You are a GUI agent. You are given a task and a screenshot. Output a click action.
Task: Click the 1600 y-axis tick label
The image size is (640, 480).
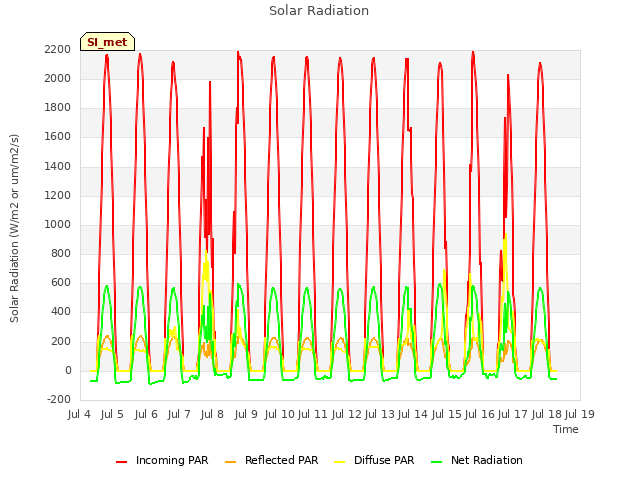pos(58,137)
